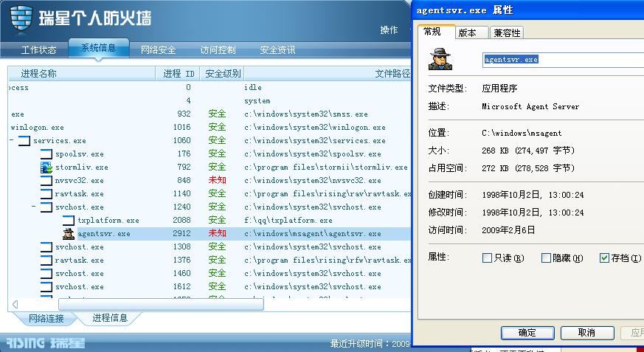Click the 应用程序 file type value

[499, 89]
